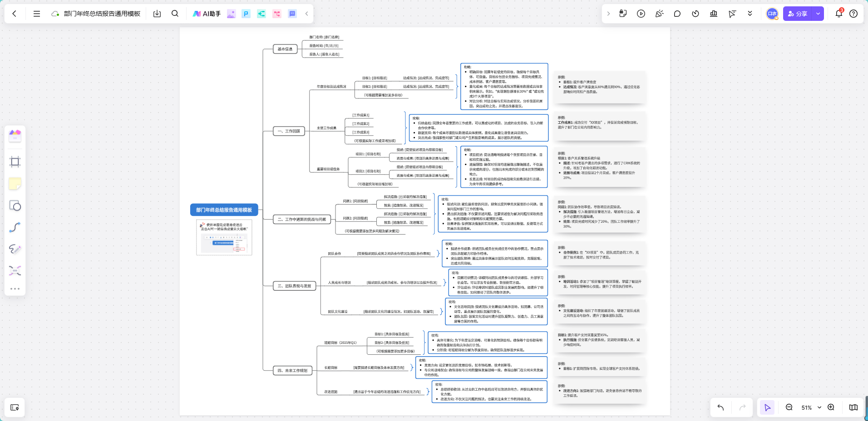The image size is (868, 421).
Task: Select the 基本信息 mind map node
Action: [285, 49]
